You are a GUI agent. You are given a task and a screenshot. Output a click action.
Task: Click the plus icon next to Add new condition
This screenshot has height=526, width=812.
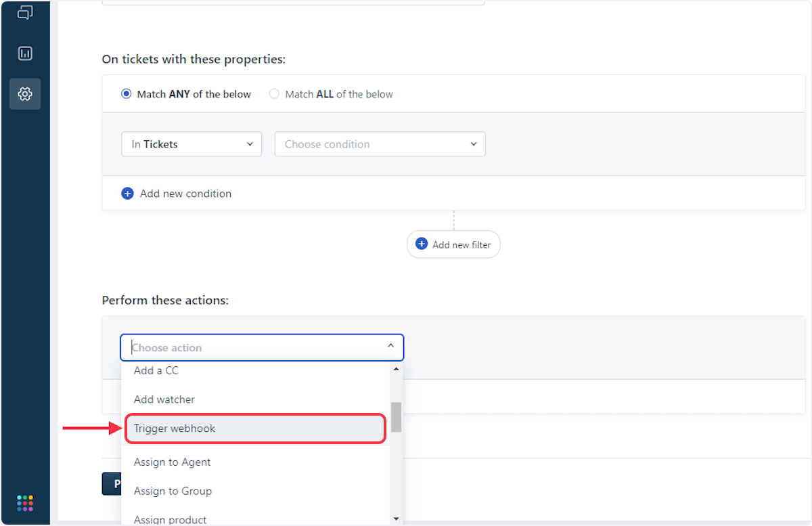tap(127, 193)
